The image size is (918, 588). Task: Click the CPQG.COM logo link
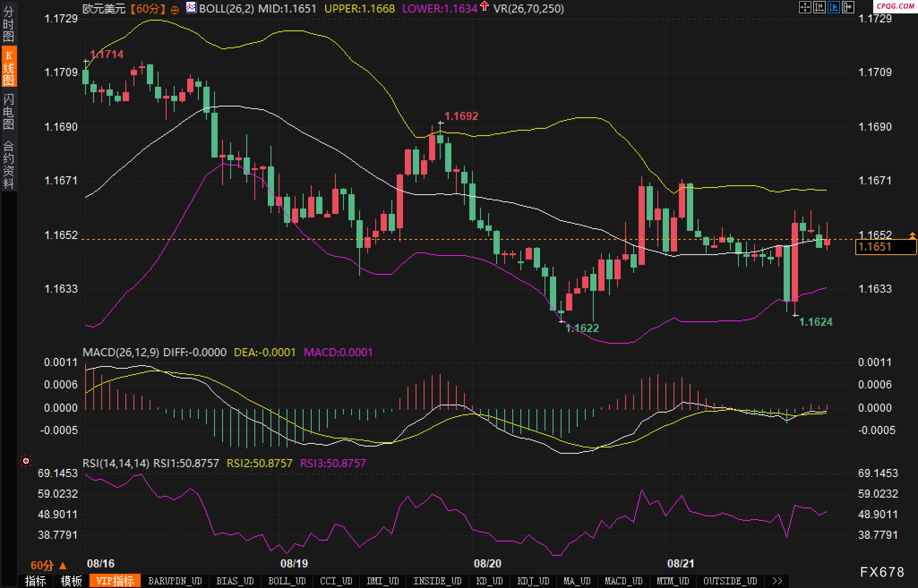(896, 6)
